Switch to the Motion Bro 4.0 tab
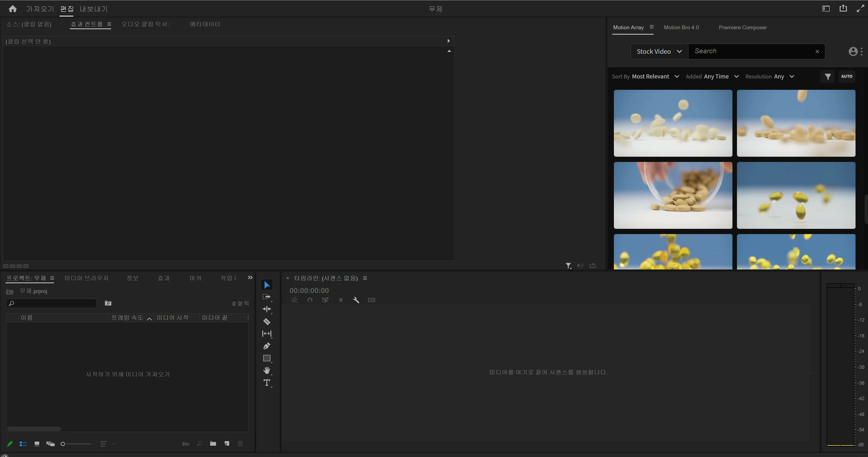The width and height of the screenshot is (868, 457). 681,27
